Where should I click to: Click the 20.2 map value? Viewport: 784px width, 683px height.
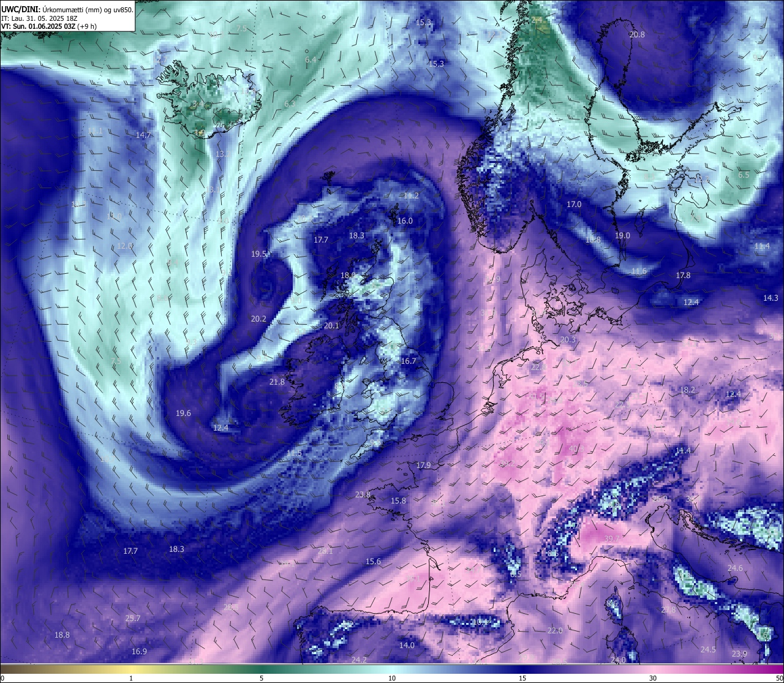(258, 319)
